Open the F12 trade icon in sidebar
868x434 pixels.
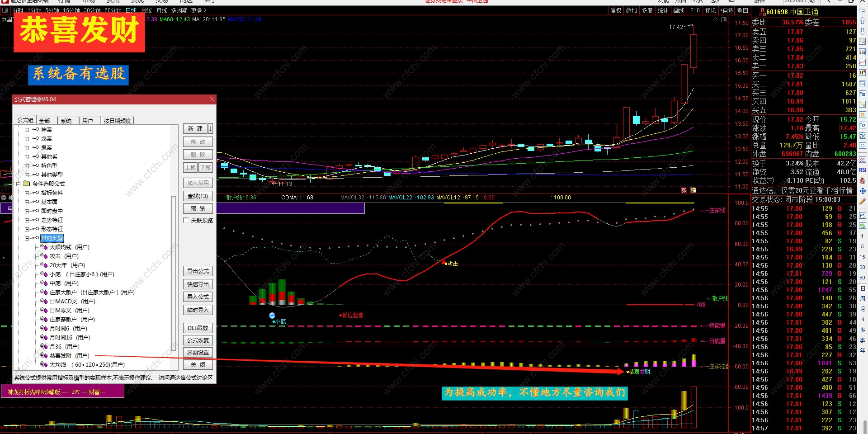click(863, 125)
